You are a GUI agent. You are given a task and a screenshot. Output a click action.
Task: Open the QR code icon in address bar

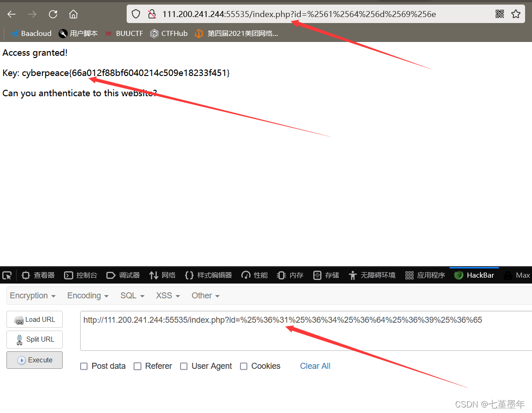[x=499, y=14]
